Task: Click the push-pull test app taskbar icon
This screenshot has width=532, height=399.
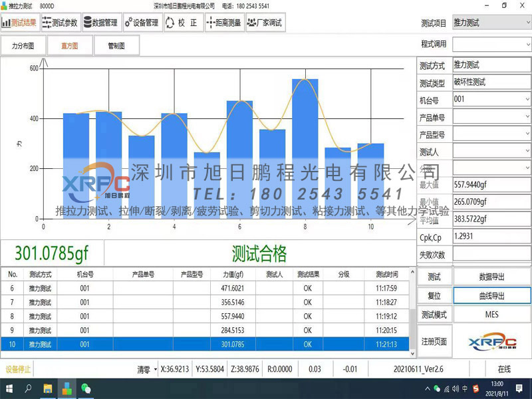Action: [67, 388]
